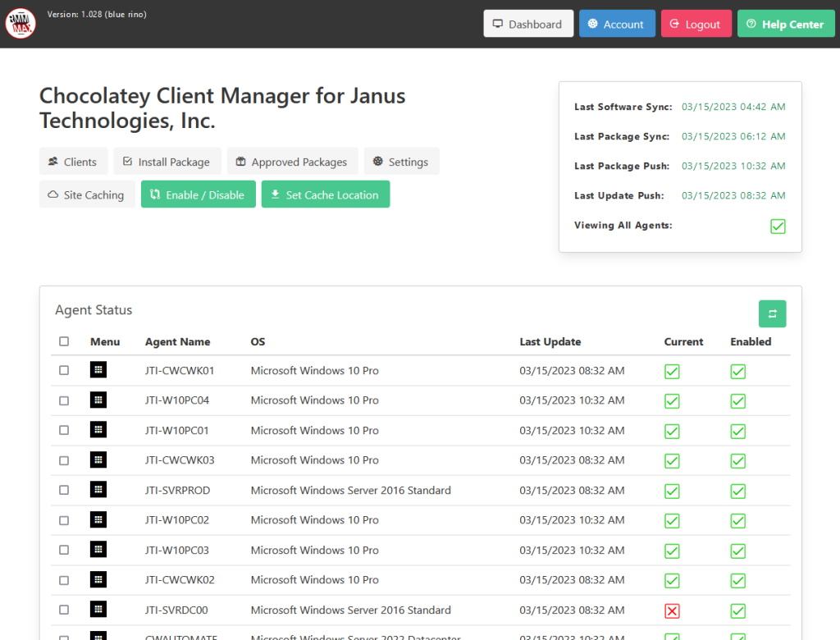Click the agent name JTI-CWCWK01
The height and width of the screenshot is (640, 840).
pyautogui.click(x=180, y=370)
